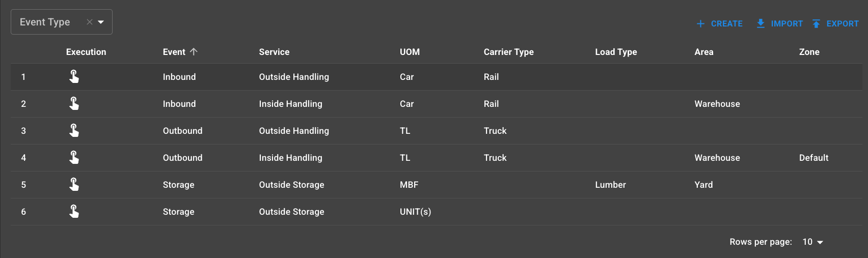Click the manual execution icon in row 1
The height and width of the screenshot is (258, 868).
click(x=74, y=77)
